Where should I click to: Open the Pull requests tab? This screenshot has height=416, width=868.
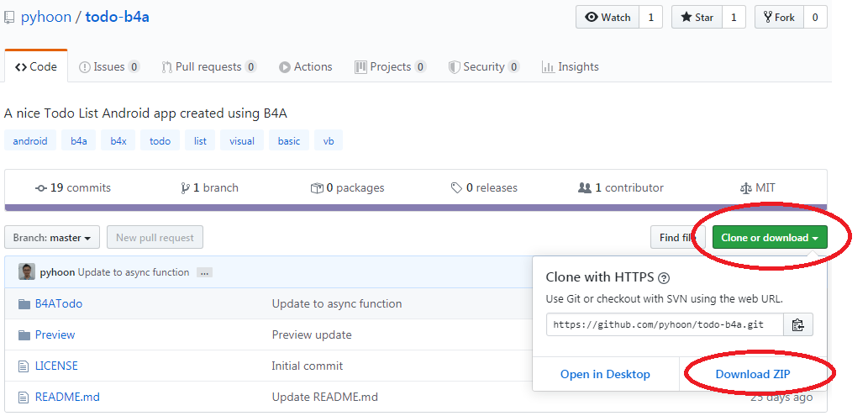click(x=208, y=66)
